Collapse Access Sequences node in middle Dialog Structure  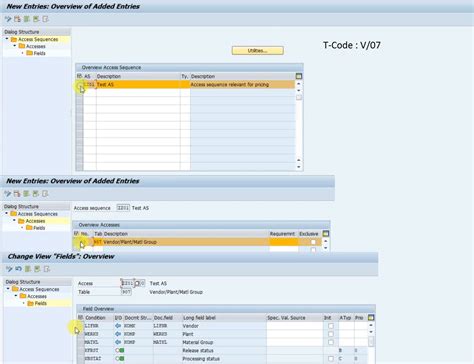(x=7, y=213)
